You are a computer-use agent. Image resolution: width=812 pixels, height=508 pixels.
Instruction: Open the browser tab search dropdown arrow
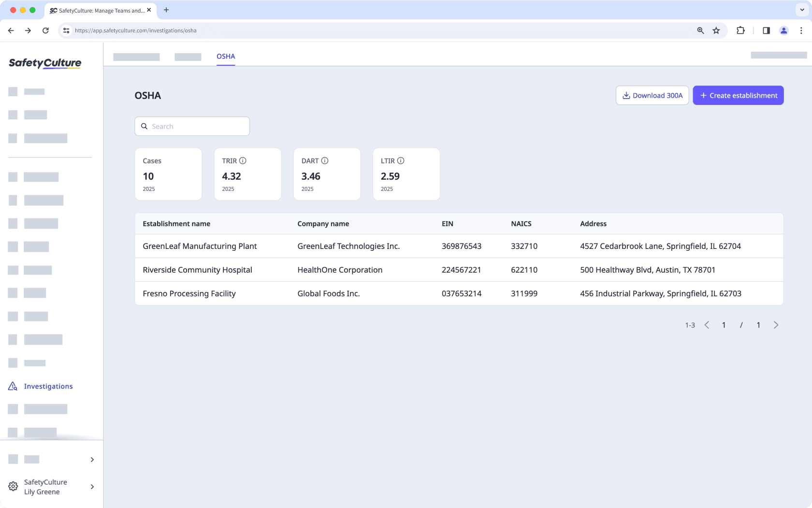tap(801, 10)
